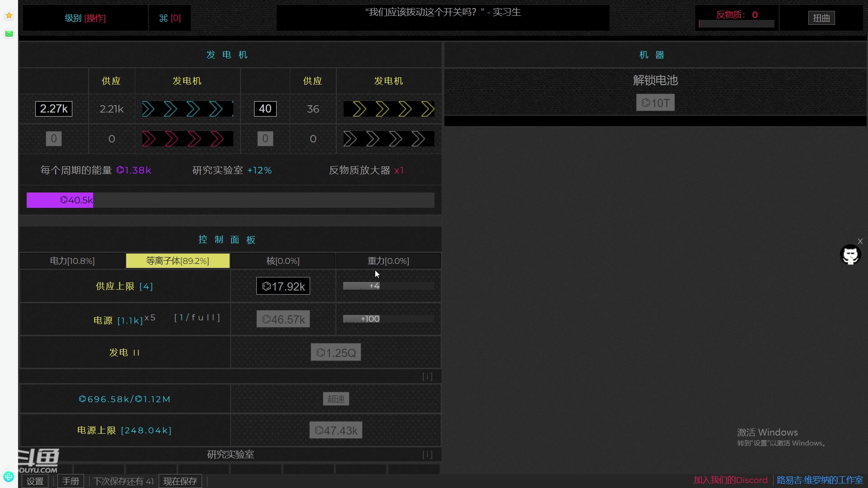
Task: Click the white arrows generator bar
Action: point(389,139)
